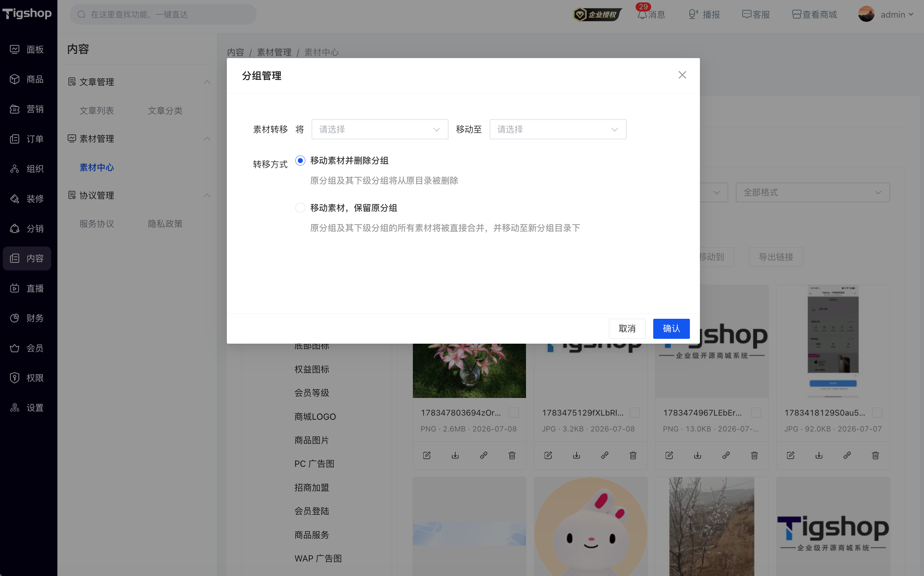Open 商品 in the left sidebar
924x576 pixels.
pos(27,79)
